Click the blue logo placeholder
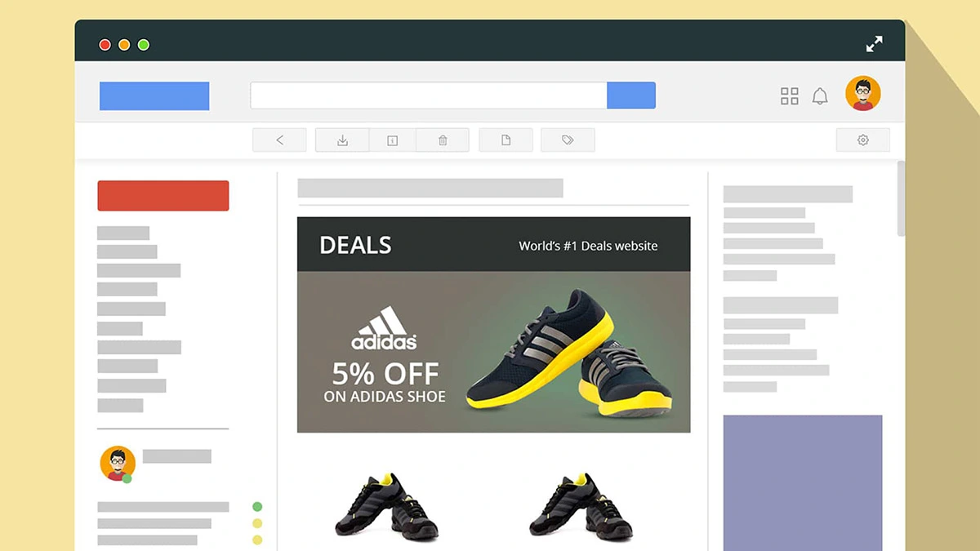 tap(154, 96)
